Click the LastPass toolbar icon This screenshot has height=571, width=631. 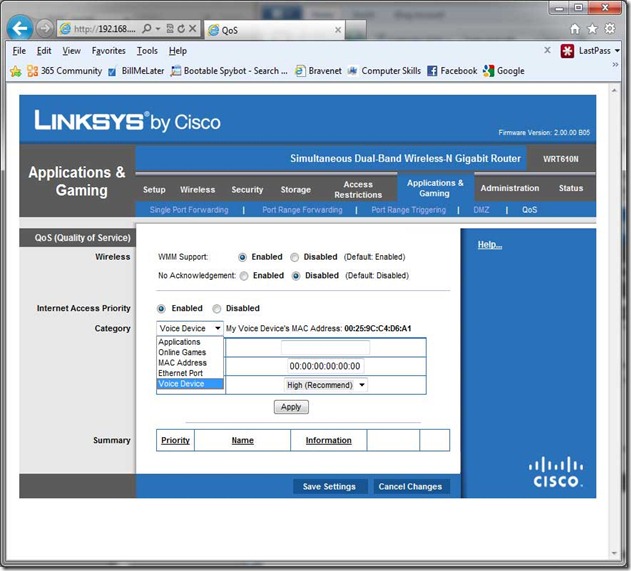(x=567, y=51)
